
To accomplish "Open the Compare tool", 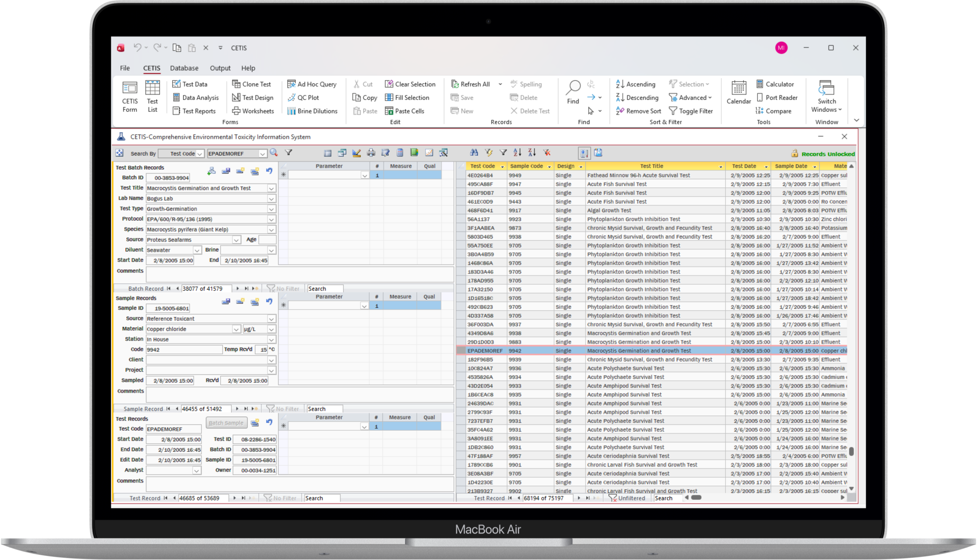I will 773,111.
